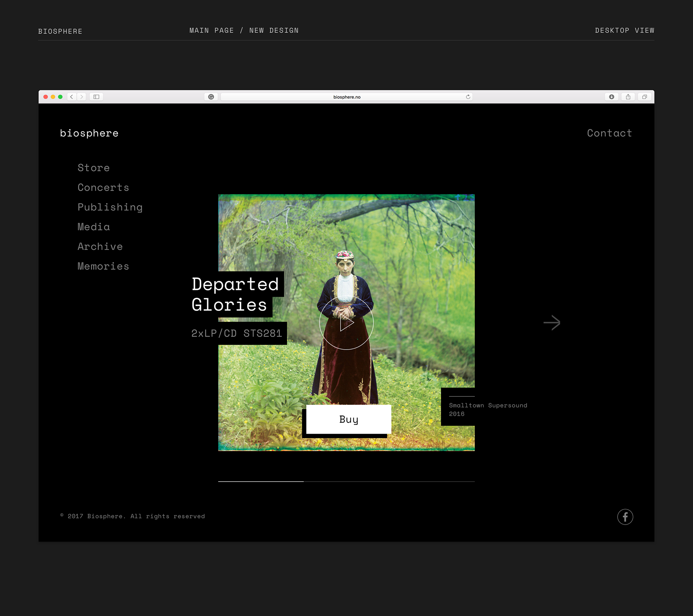Screen dimensions: 693x616
Task: Click the copyright 2017 Biosphere text
Action: point(132,516)
